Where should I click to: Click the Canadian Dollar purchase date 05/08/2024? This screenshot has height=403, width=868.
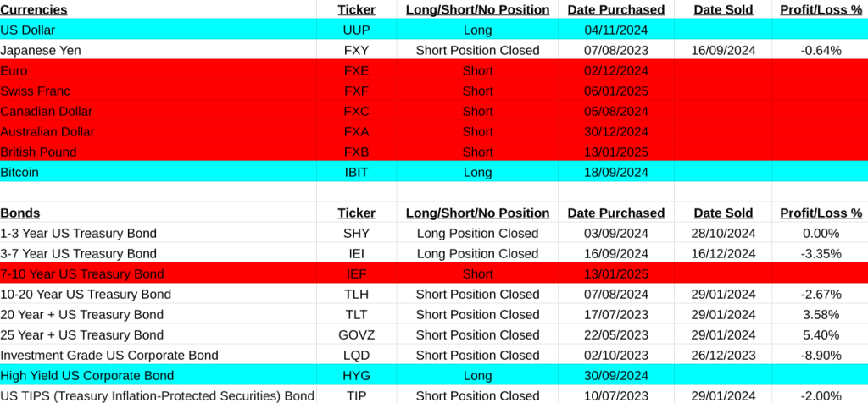[x=615, y=111]
